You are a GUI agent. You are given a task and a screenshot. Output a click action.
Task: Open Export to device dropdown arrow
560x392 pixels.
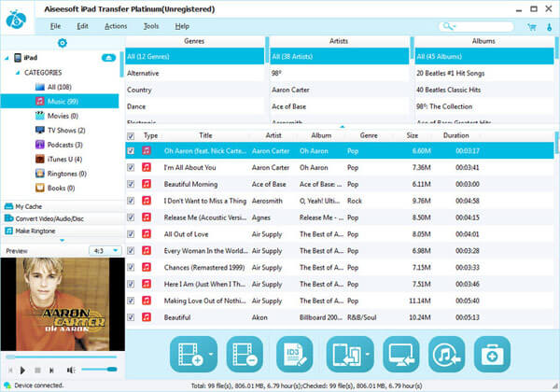(x=368, y=354)
